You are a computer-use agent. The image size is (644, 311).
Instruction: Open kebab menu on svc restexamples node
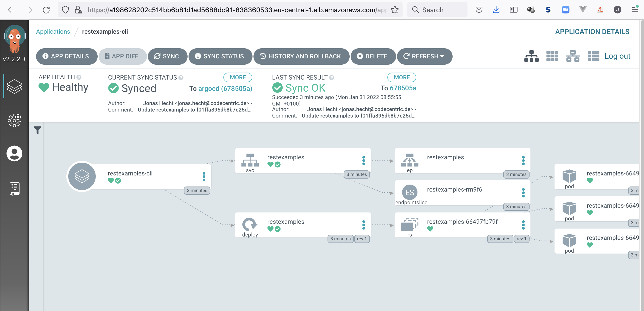tap(364, 160)
